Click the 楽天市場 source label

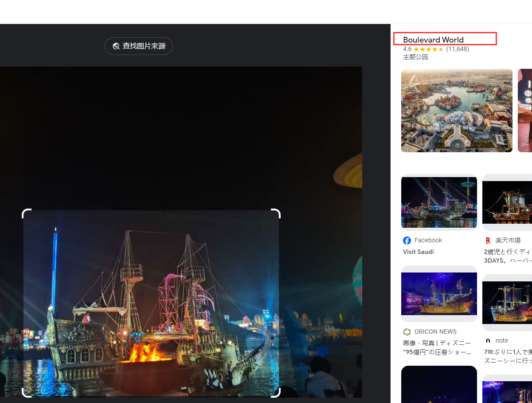coord(508,240)
